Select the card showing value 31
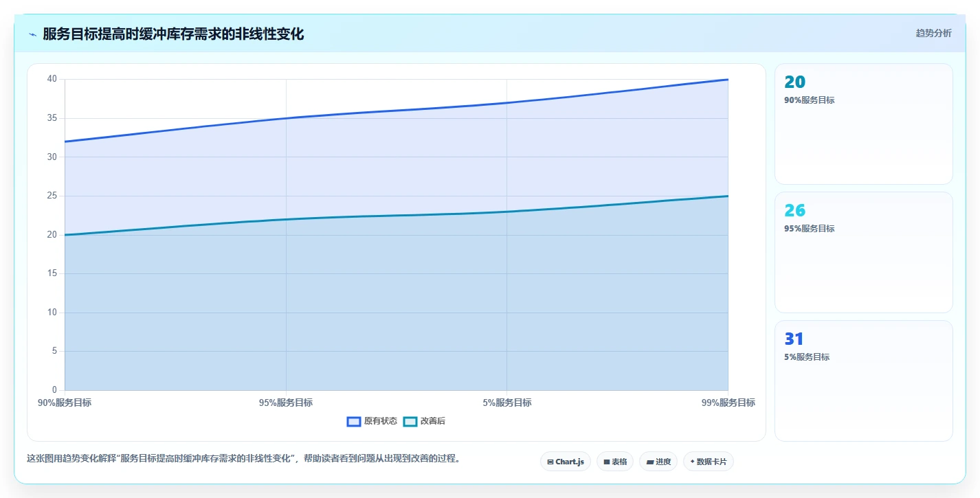Viewport: 980px width, 498px height. (x=864, y=381)
